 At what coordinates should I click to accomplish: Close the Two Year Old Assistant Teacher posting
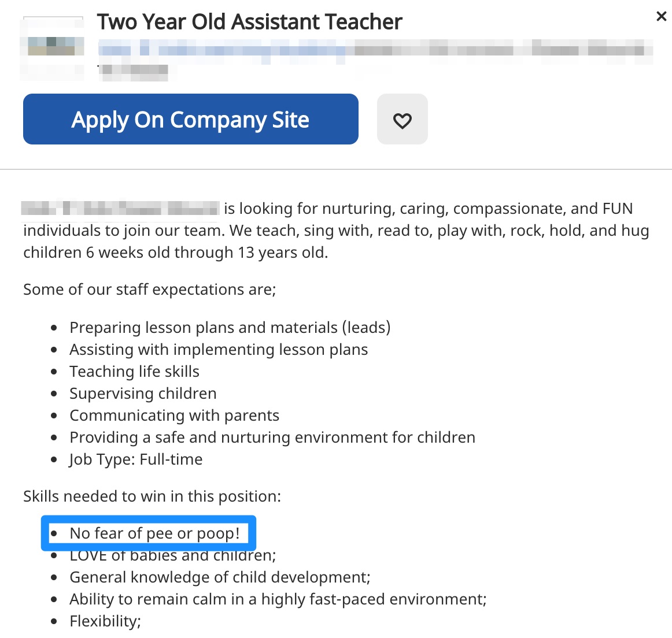pyautogui.click(x=661, y=16)
